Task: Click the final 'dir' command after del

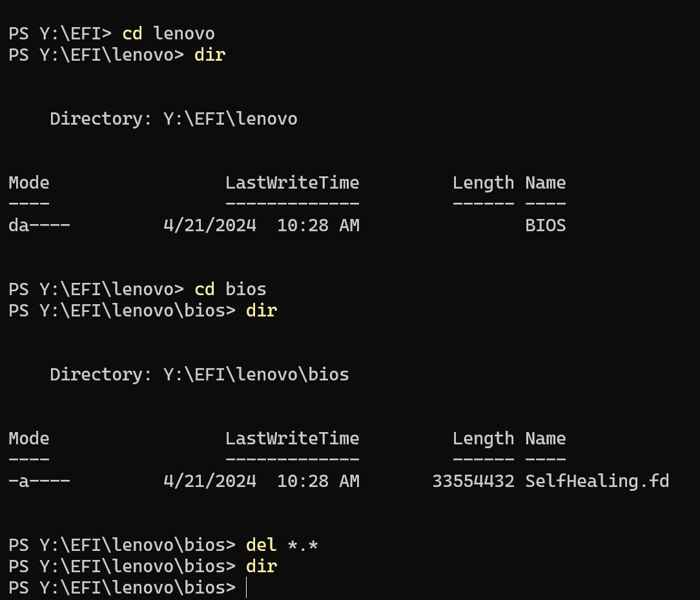Action: click(261, 566)
